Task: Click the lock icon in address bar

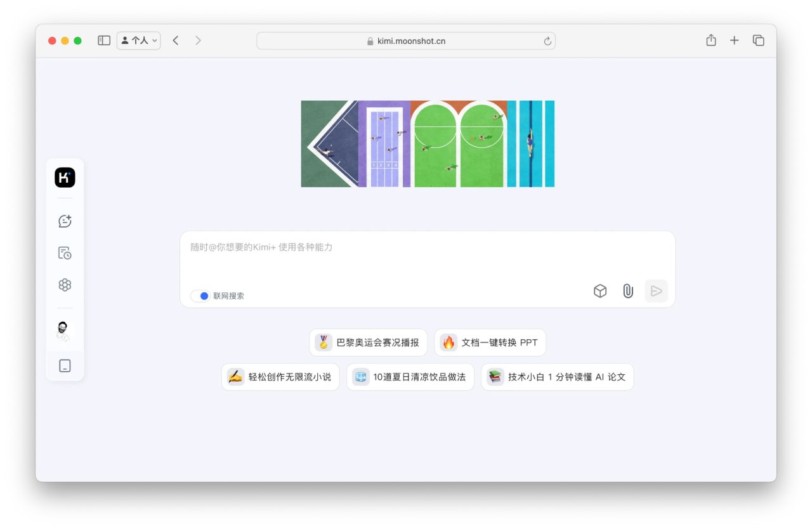Action: pyautogui.click(x=370, y=41)
